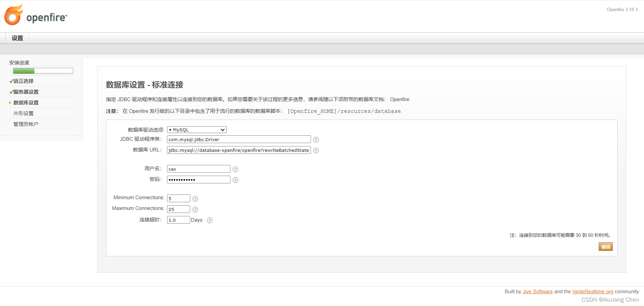Focus the connection timeout field 1.0
The height and width of the screenshot is (306, 644).
178,220
